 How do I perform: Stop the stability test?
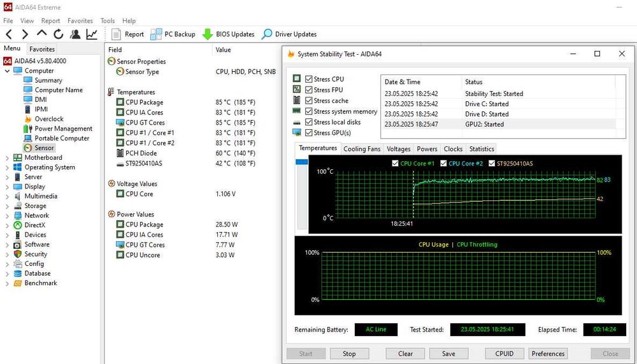349,353
